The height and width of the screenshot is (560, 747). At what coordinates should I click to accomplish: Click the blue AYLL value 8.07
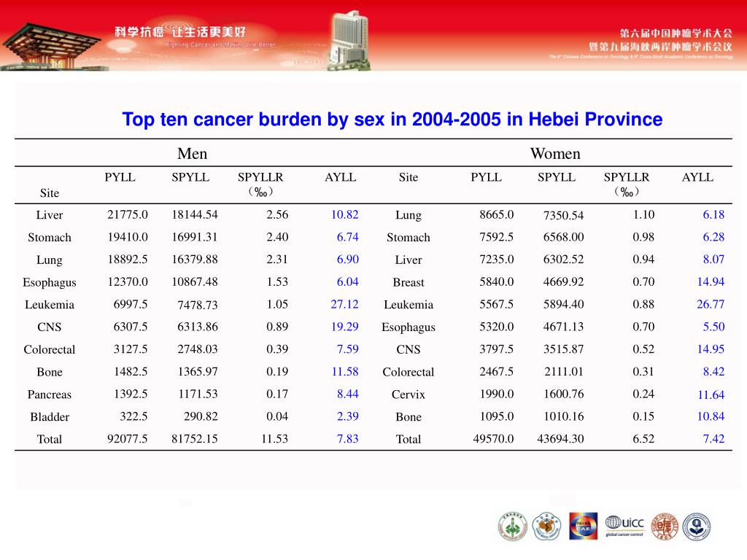[713, 260]
